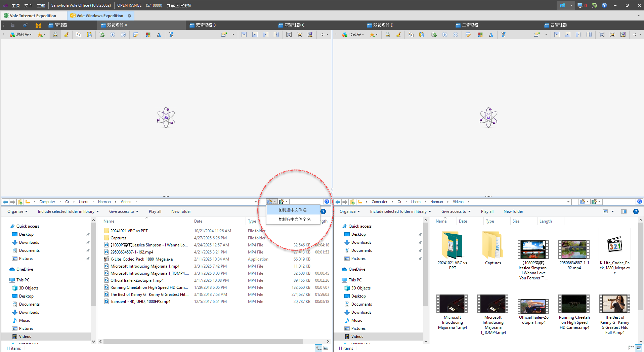
Task: Open the Organize dropdown in left pane
Action: 17,211
